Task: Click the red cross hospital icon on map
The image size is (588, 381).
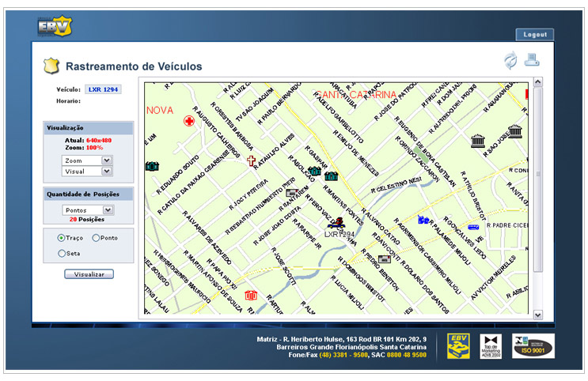Action: (x=189, y=121)
